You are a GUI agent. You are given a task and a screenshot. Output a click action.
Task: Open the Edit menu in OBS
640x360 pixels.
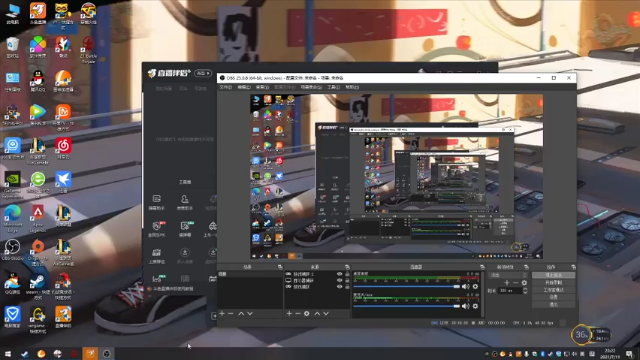(x=244, y=87)
